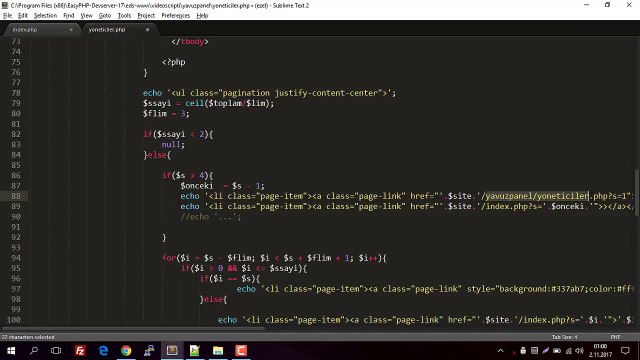The height and width of the screenshot is (360, 640).
Task: Open the volume speaker tray icon
Action: (579, 351)
